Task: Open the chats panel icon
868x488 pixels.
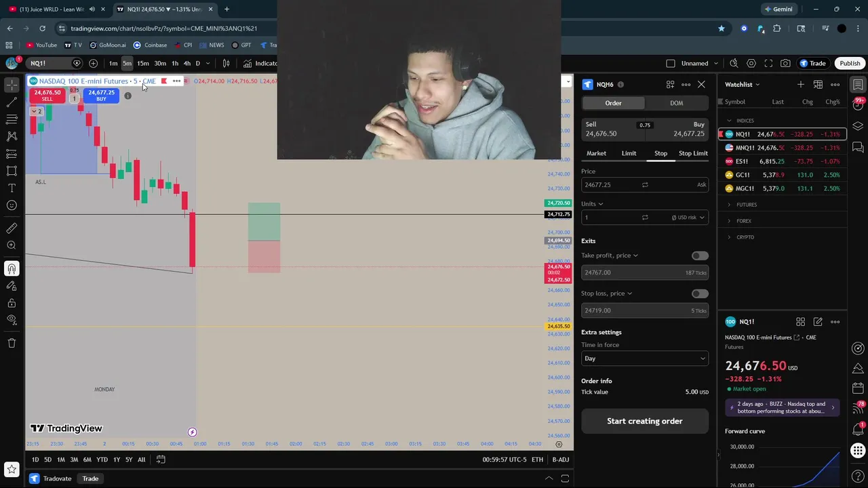Action: tap(858, 147)
